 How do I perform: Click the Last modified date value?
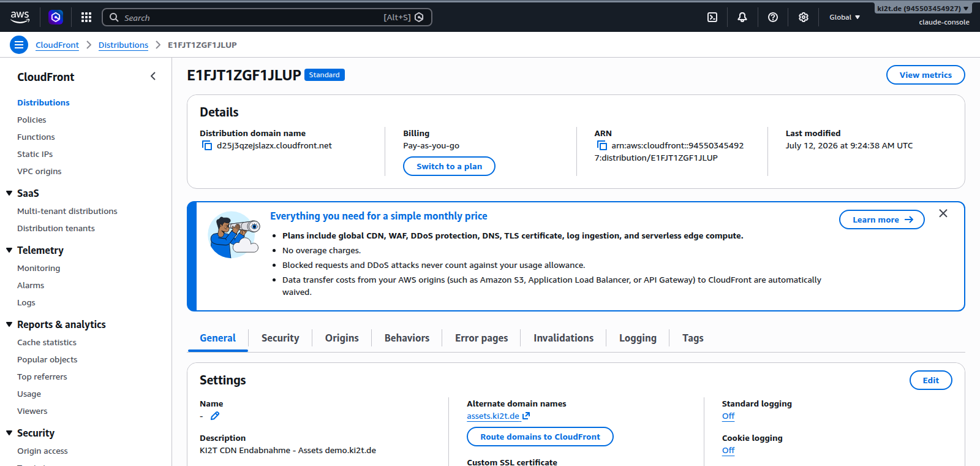point(849,145)
